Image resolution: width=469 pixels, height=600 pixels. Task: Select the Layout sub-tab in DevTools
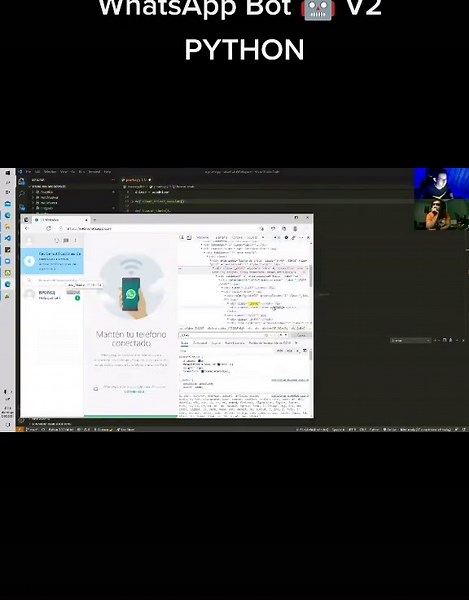pyautogui.click(x=216, y=343)
